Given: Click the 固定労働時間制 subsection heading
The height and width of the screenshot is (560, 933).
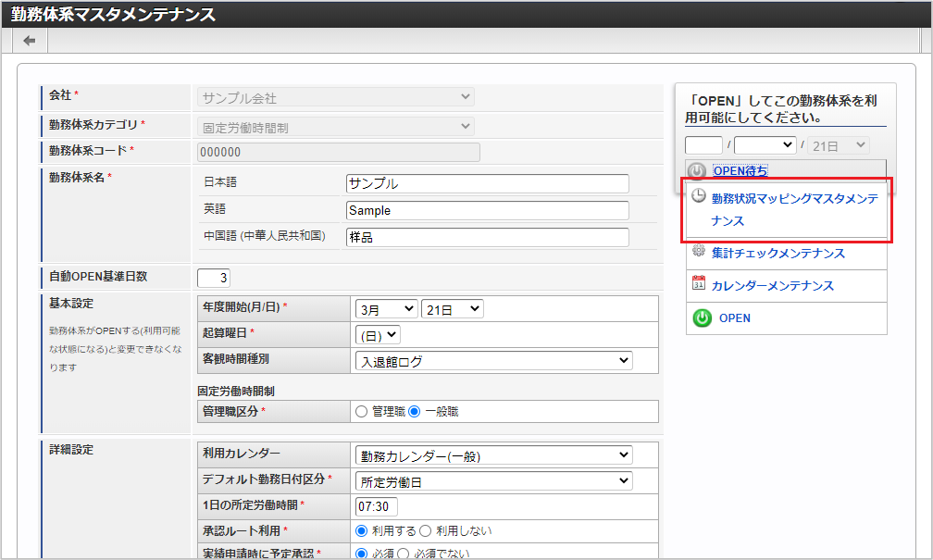Looking at the screenshot, I should point(236,392).
